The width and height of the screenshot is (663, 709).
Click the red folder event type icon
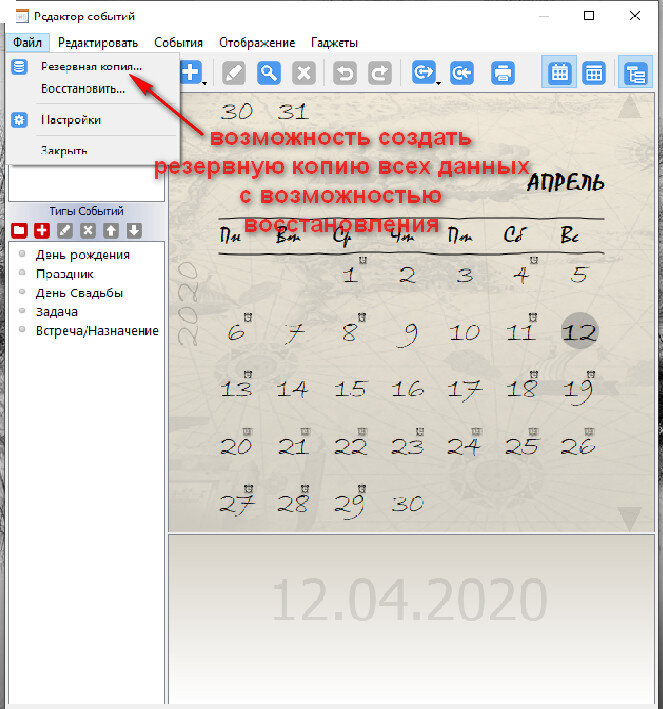click(19, 231)
